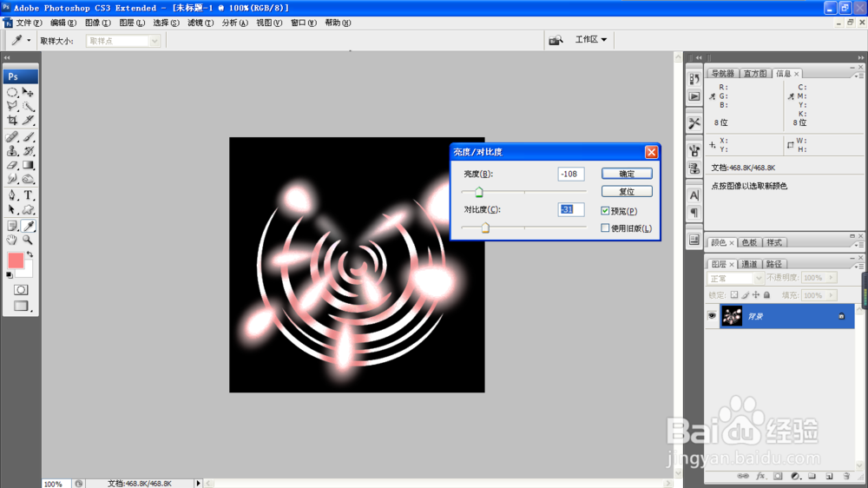868x488 pixels.
Task: Open the 不透明度 opacity arrow
Action: [832, 278]
